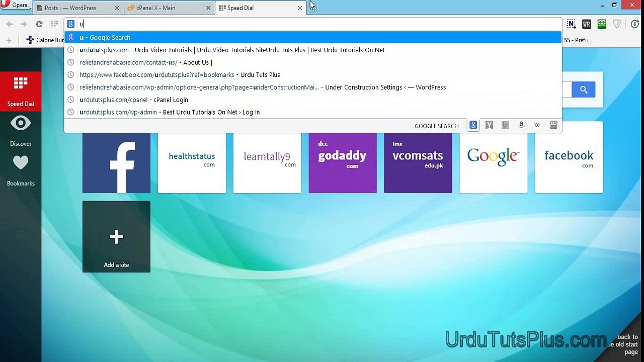The height and width of the screenshot is (362, 644).
Task: Select the reliefandrehabasia.com/contact-us suggestion
Action: 312,62
